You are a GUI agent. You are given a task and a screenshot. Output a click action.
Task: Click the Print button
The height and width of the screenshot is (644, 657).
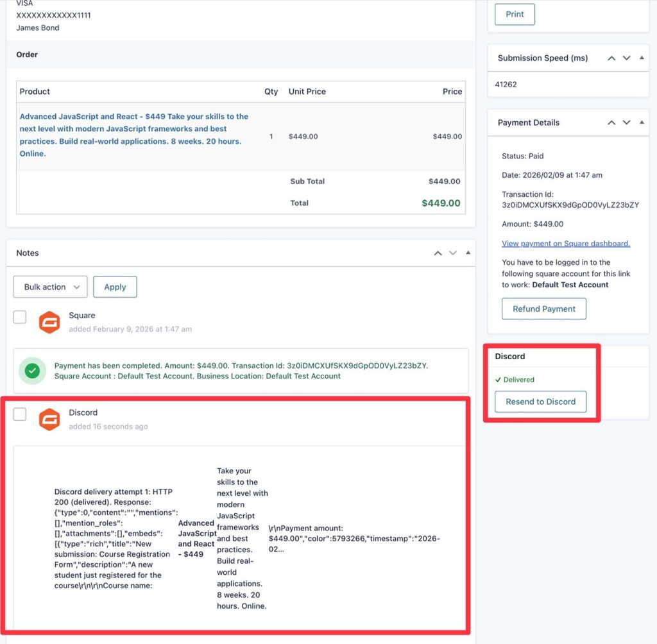(515, 14)
